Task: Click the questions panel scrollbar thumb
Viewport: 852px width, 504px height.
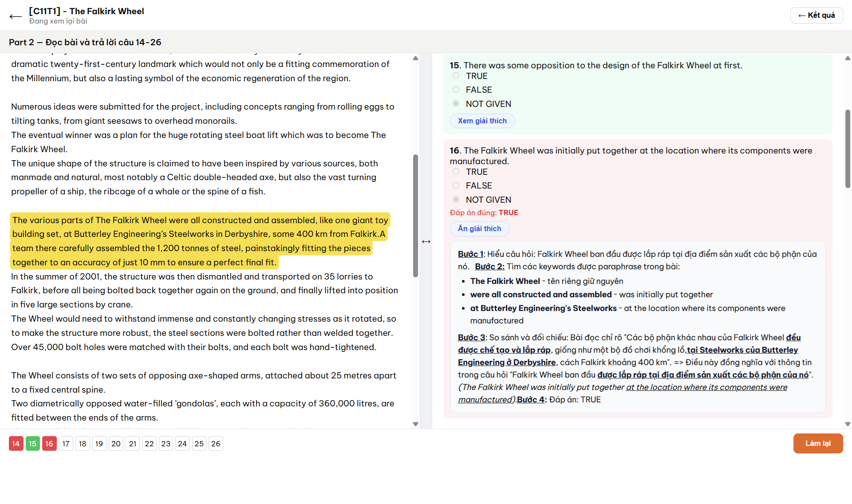Action: (848, 149)
